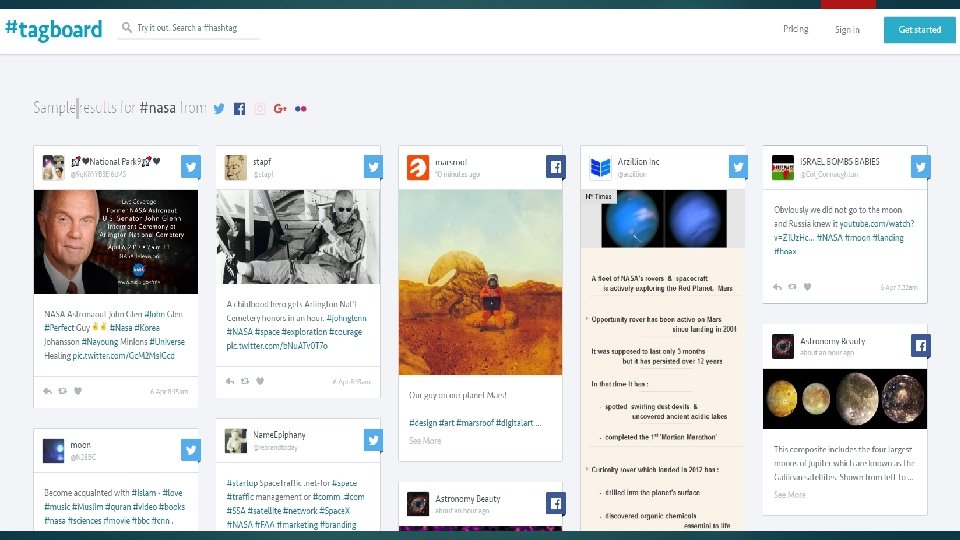Open John Glenn portrait image
Viewport: 960px width, 540px height.
[x=116, y=242]
